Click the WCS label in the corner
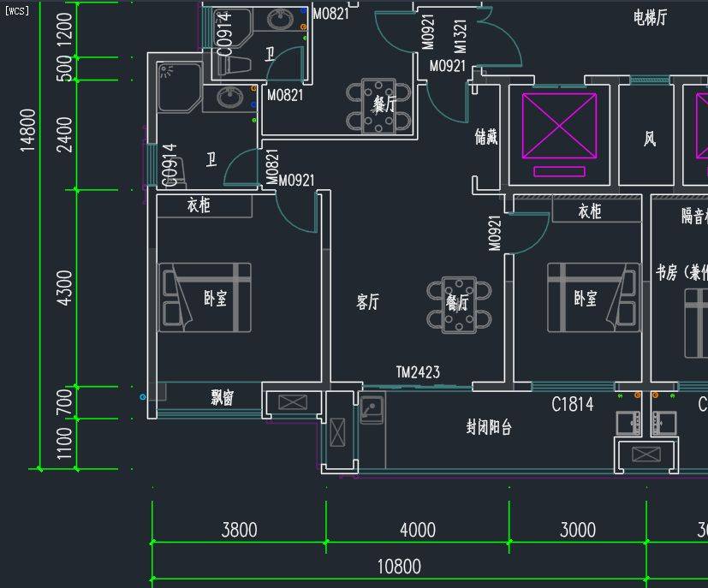Screen dimensions: 708x588 tap(16, 11)
